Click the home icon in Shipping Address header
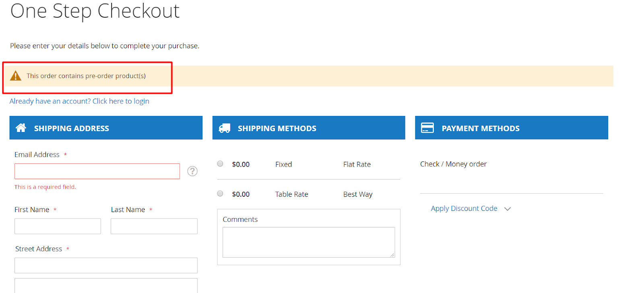644x293 pixels. (21, 128)
